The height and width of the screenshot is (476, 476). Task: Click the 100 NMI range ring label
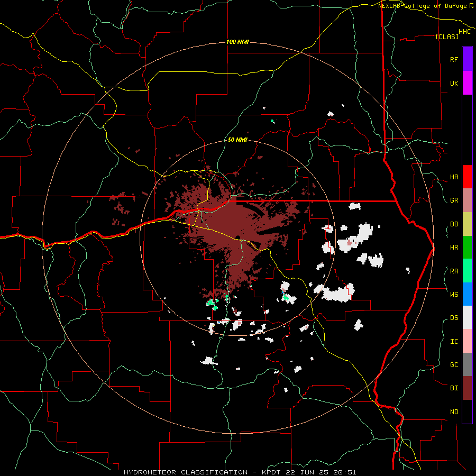click(x=237, y=42)
